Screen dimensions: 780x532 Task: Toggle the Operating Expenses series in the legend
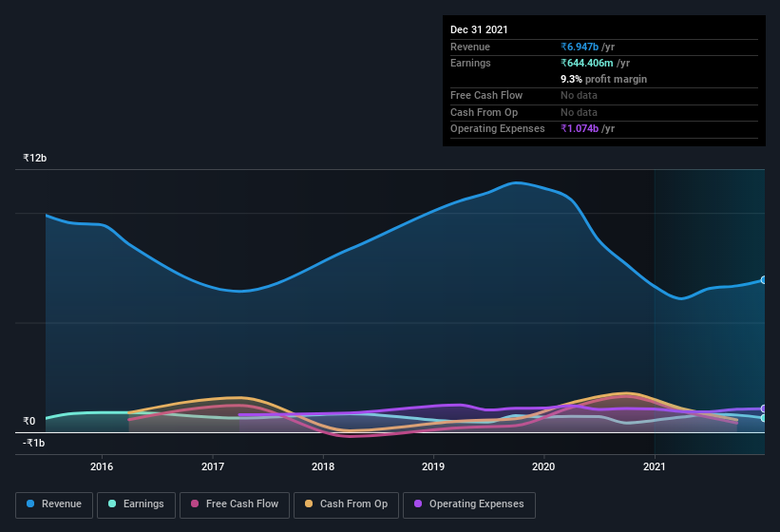(469, 504)
